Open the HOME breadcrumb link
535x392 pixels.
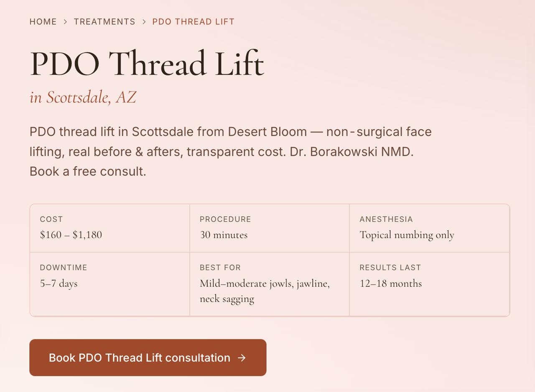[43, 22]
